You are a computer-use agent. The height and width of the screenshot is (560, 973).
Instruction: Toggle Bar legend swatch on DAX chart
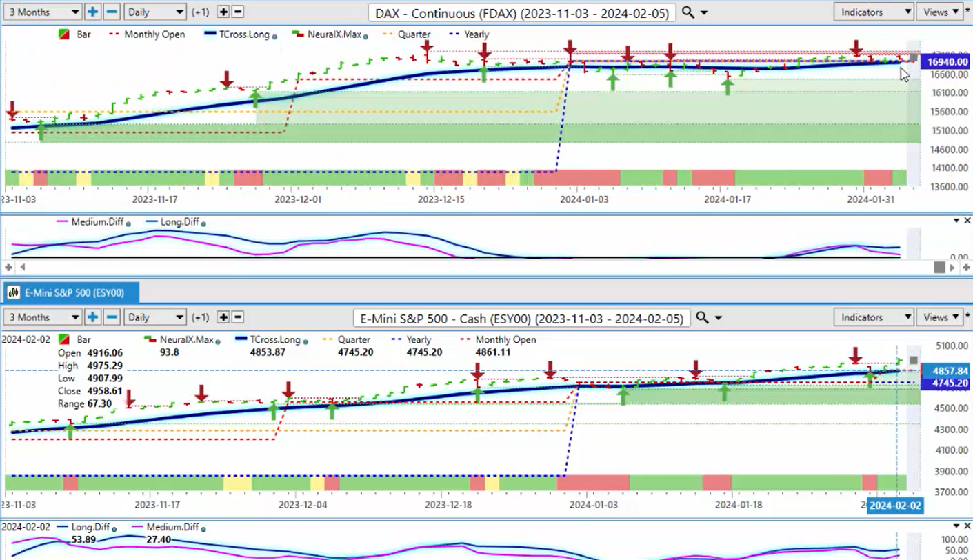64,34
